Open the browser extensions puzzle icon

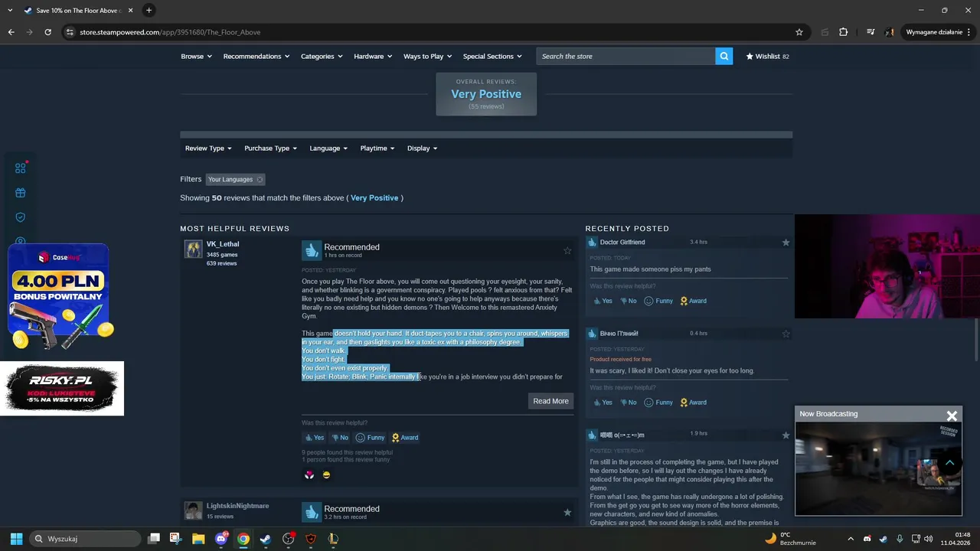pos(844,32)
